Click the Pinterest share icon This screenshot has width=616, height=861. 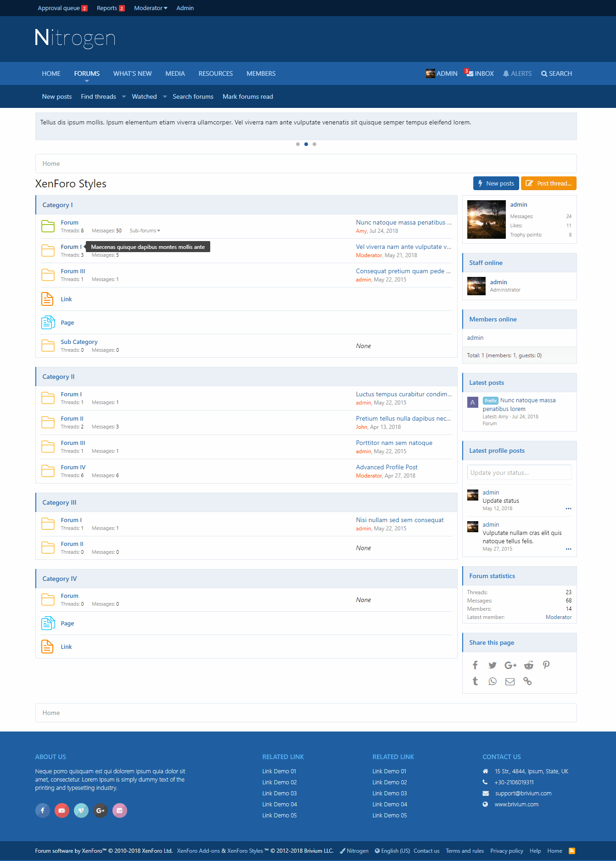click(546, 665)
